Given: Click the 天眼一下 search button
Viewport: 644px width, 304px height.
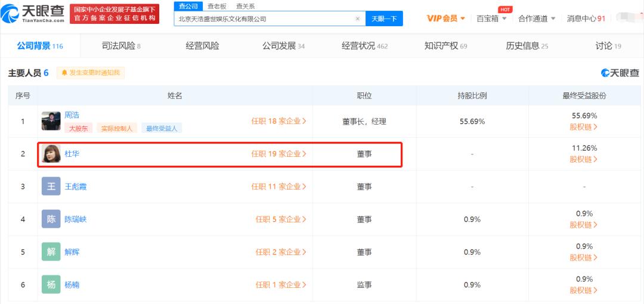Looking at the screenshot, I should [x=384, y=19].
